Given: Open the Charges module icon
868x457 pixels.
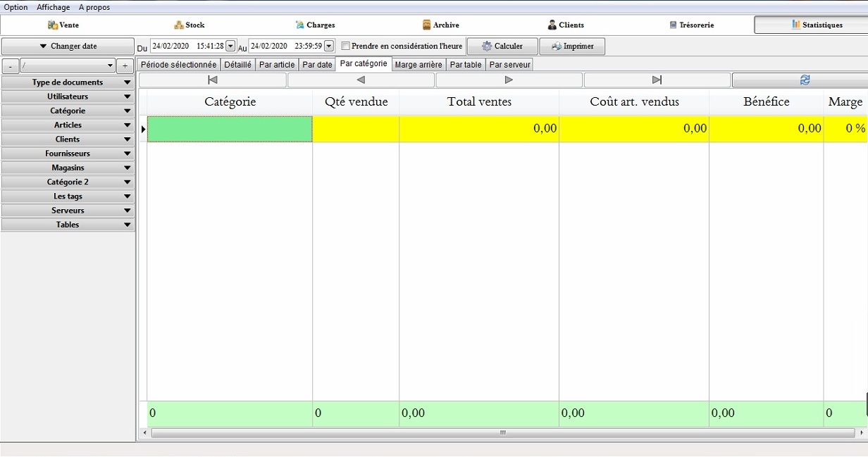Looking at the screenshot, I should (301, 25).
